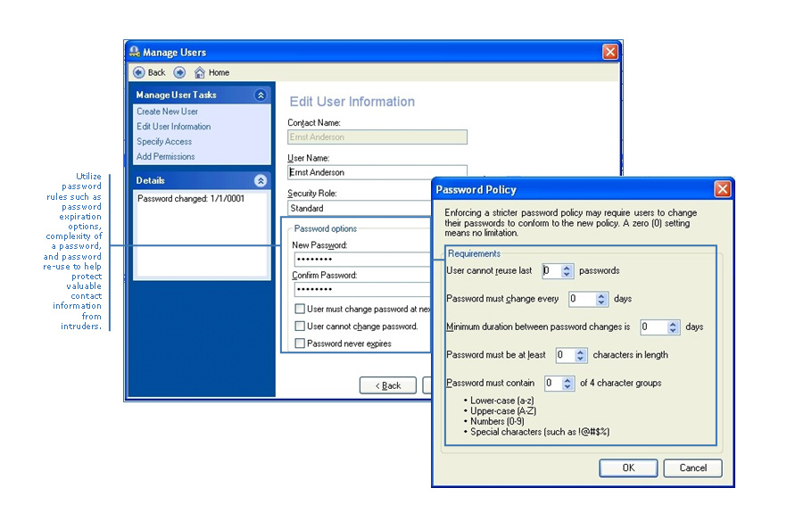Viewport: 812px width, 521px height.
Task: Click 'Numbers (0-9)' bullet text
Action: (497, 422)
